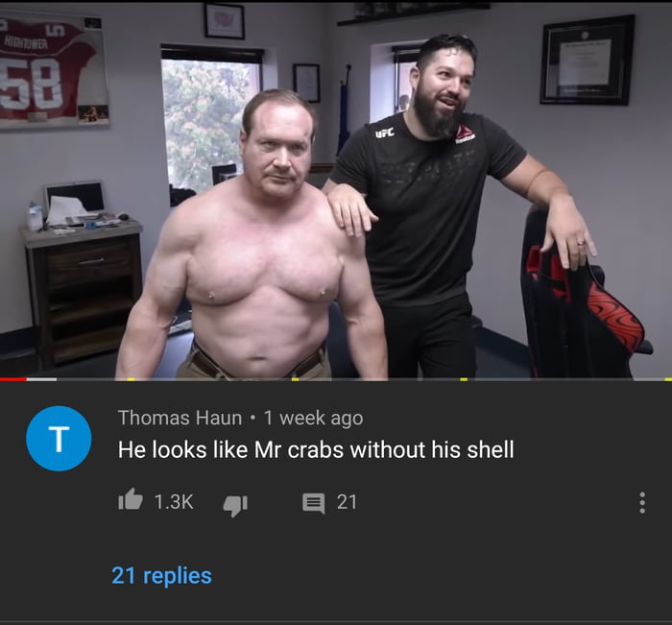Tap the 1.3K like count
The width and height of the screenshot is (672, 625).
pyautogui.click(x=174, y=501)
